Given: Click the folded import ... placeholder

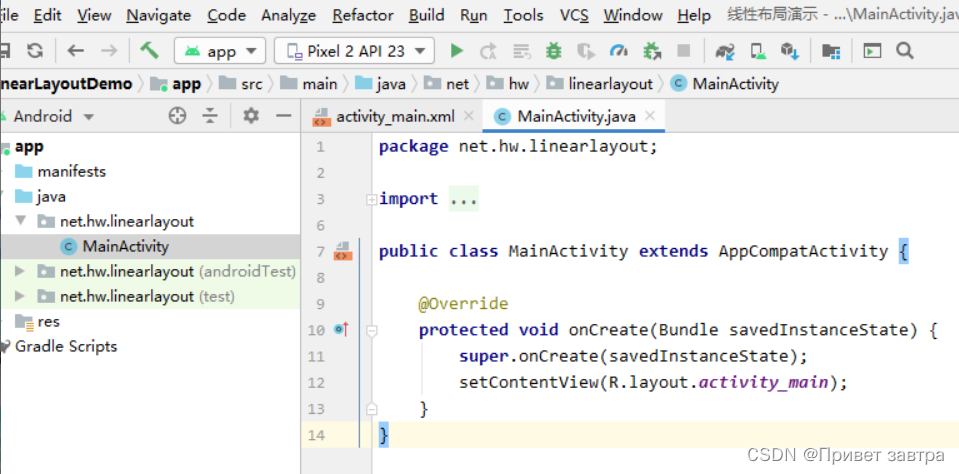Looking at the screenshot, I should [464, 199].
